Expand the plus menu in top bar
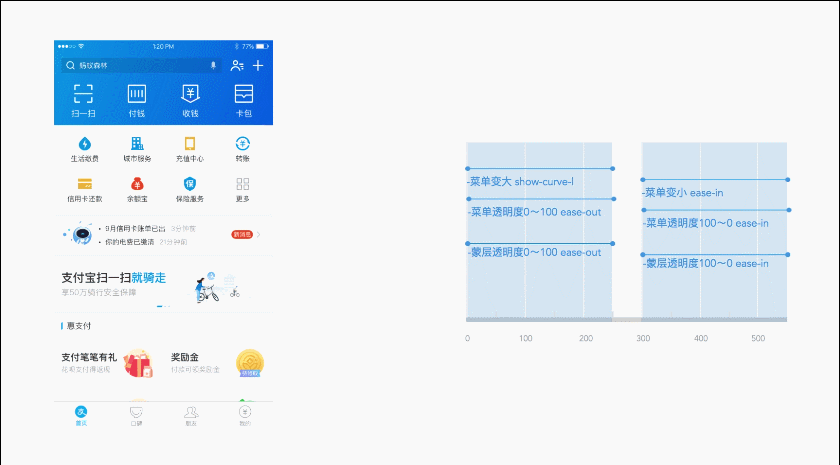This screenshot has width=840, height=465. click(x=258, y=65)
